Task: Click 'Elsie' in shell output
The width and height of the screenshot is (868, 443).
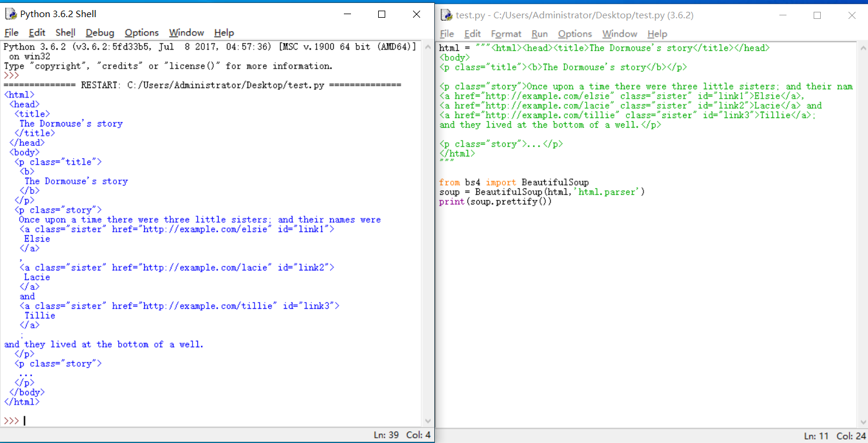Action: [37, 239]
